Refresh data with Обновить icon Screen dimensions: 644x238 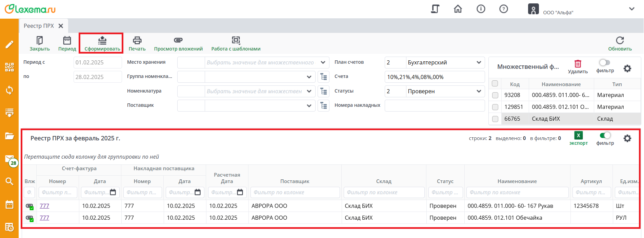tap(620, 41)
